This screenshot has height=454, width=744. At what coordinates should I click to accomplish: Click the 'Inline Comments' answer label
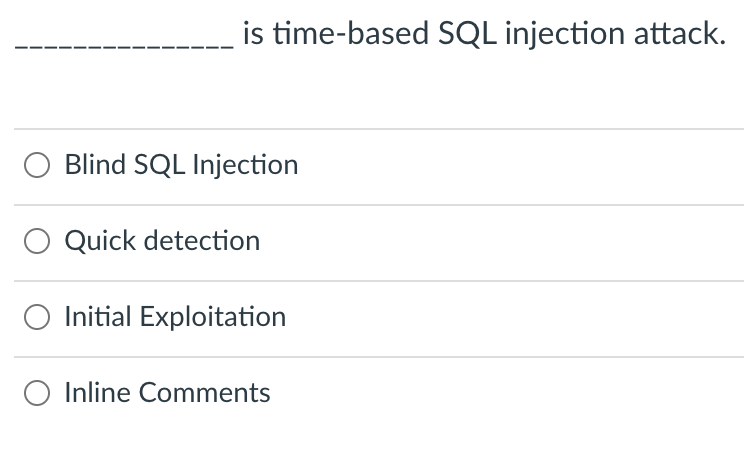click(167, 393)
